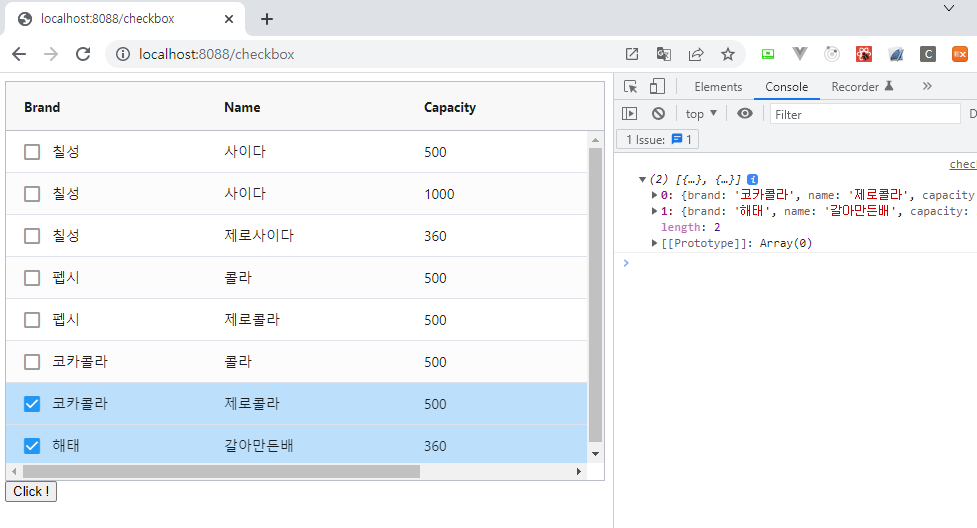
Task: Open the source link beside the log
Action: 963,165
